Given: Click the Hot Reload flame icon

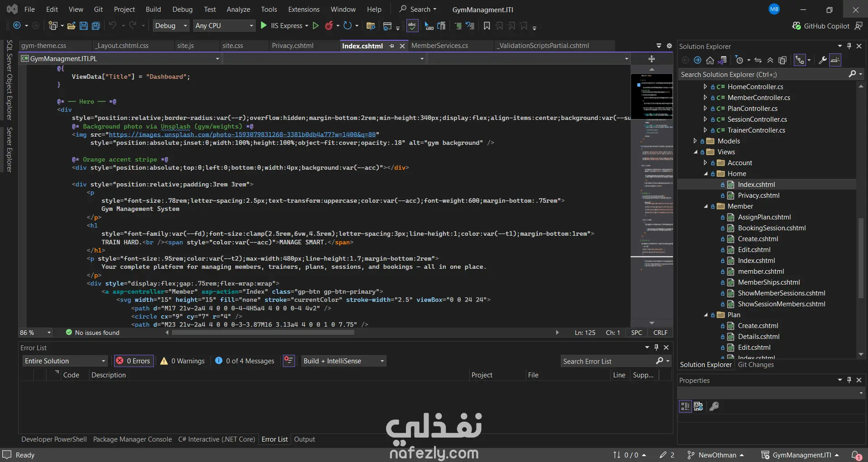Looking at the screenshot, I should (329, 26).
